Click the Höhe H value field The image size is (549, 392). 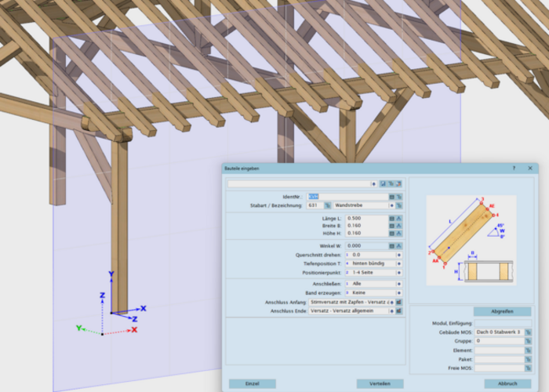366,233
